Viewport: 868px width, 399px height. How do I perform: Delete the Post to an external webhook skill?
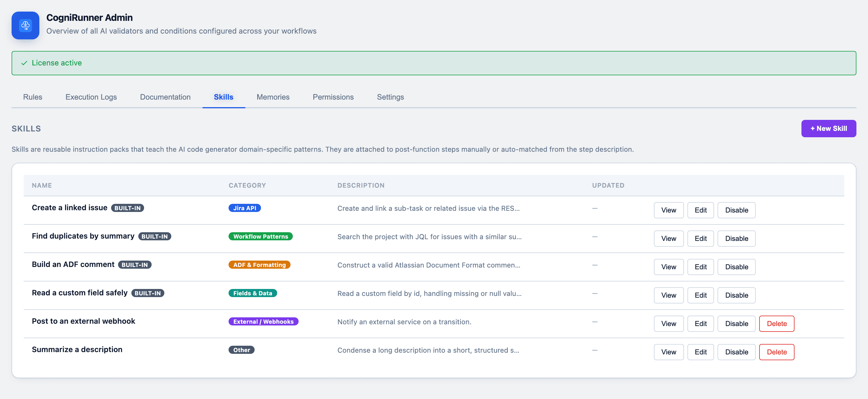776,323
